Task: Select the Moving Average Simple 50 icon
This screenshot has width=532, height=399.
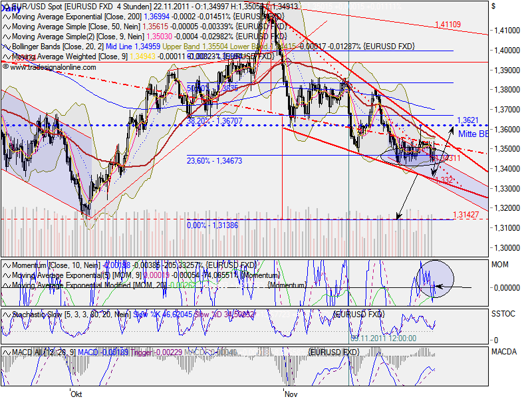Action: [5, 27]
